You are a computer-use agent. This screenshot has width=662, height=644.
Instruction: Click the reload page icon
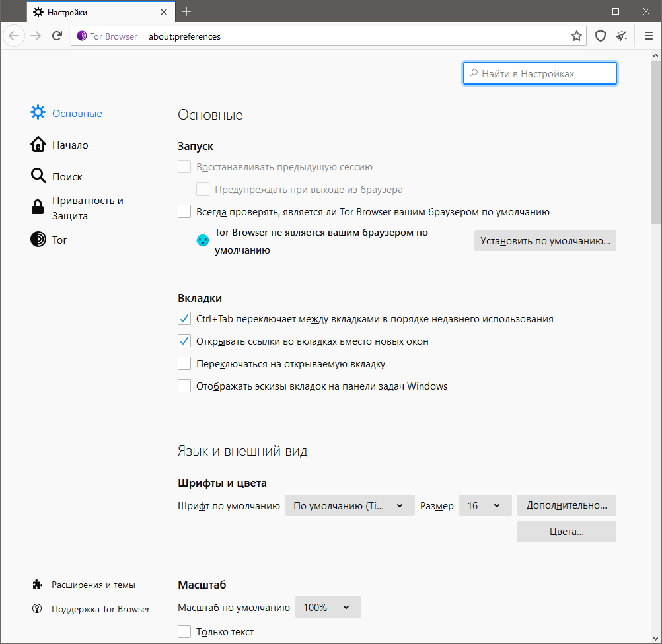(57, 36)
